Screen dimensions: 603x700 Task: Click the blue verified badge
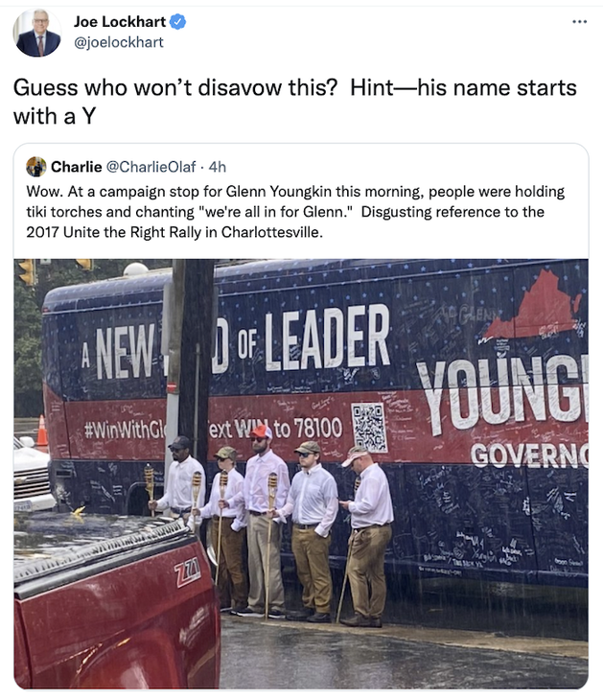click(177, 21)
